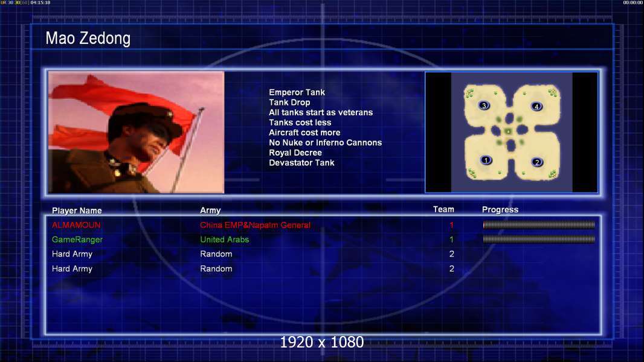The image size is (644, 362).
Task: Click the 'Team' column header
Action: click(x=443, y=209)
